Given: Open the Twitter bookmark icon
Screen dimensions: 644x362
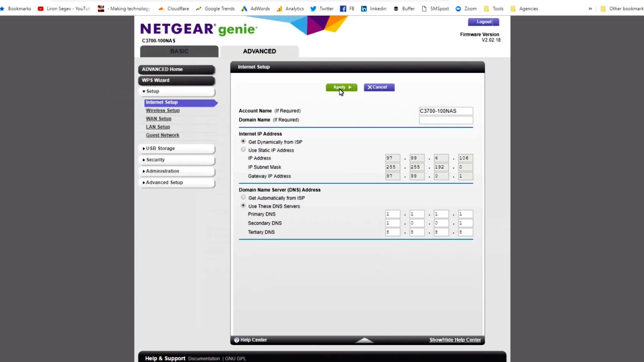Looking at the screenshot, I should click(x=313, y=9).
